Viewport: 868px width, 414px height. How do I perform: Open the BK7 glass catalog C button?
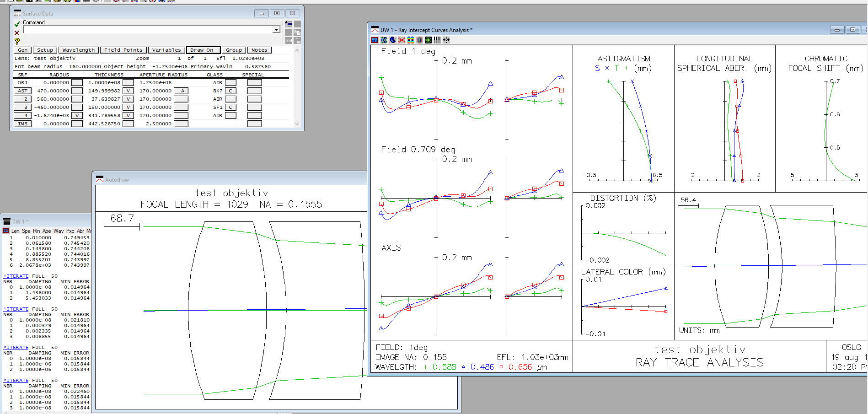point(230,91)
